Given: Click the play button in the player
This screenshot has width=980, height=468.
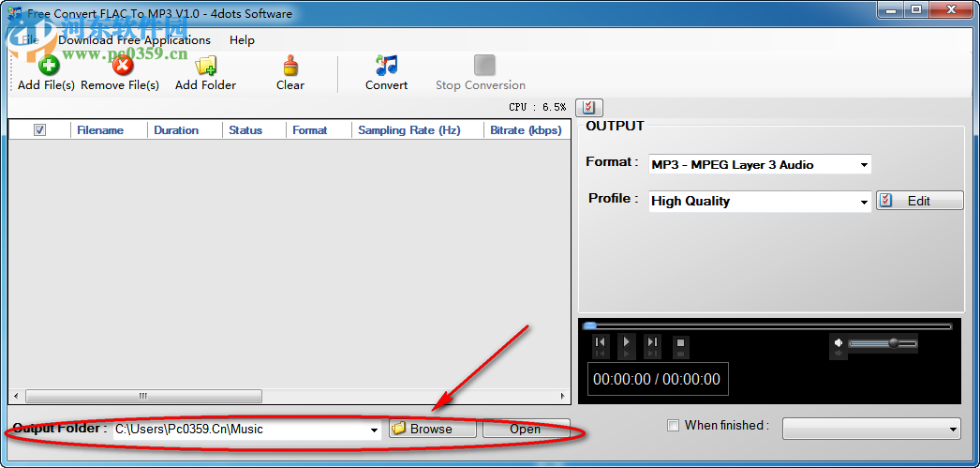Looking at the screenshot, I should click(x=626, y=342).
